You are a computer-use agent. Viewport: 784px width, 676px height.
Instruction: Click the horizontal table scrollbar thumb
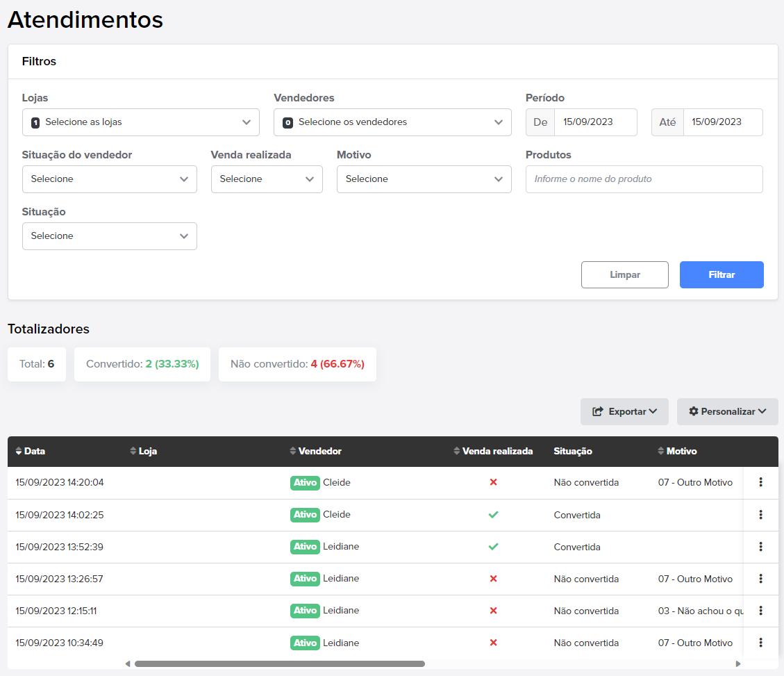pos(279,663)
